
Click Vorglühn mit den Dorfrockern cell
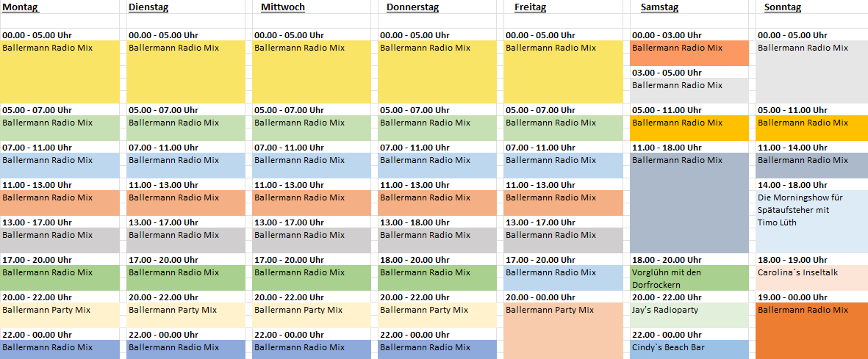tap(689, 278)
